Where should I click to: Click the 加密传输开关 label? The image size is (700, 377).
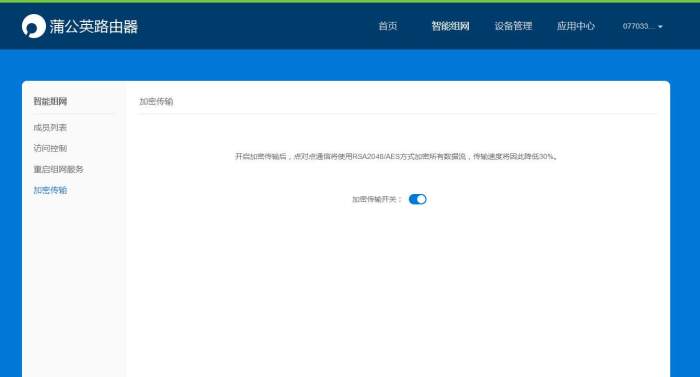377,199
